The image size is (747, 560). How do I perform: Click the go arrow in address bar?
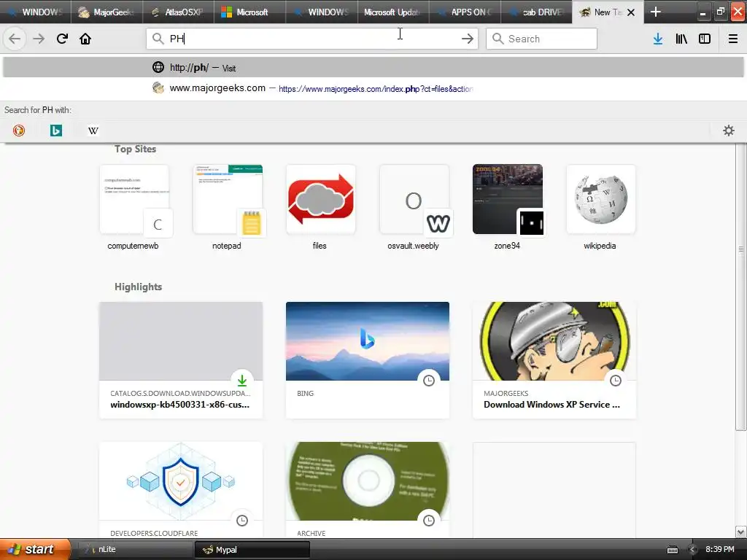(x=468, y=39)
